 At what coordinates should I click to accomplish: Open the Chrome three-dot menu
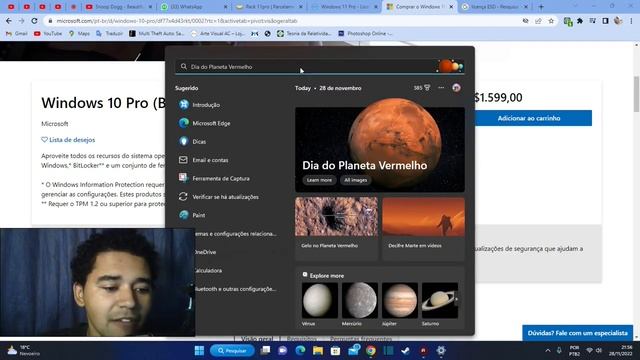pyautogui.click(x=631, y=21)
